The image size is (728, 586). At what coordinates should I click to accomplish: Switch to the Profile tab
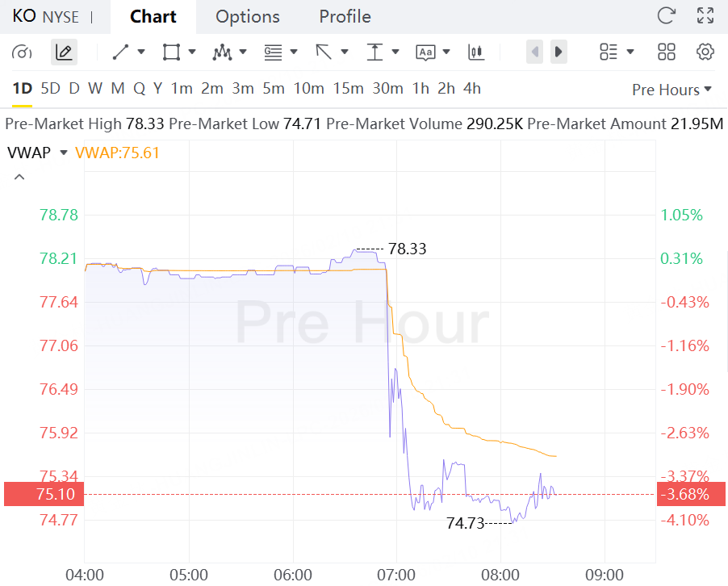345,16
